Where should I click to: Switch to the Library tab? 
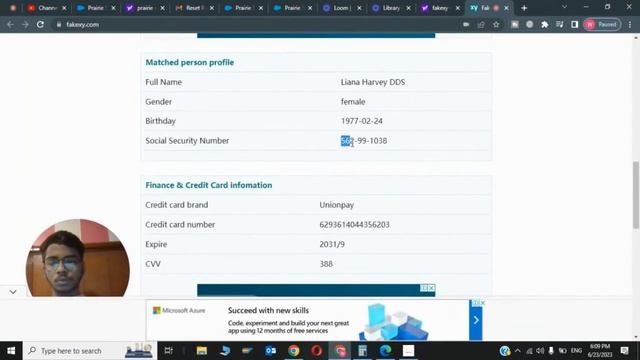pos(391,8)
